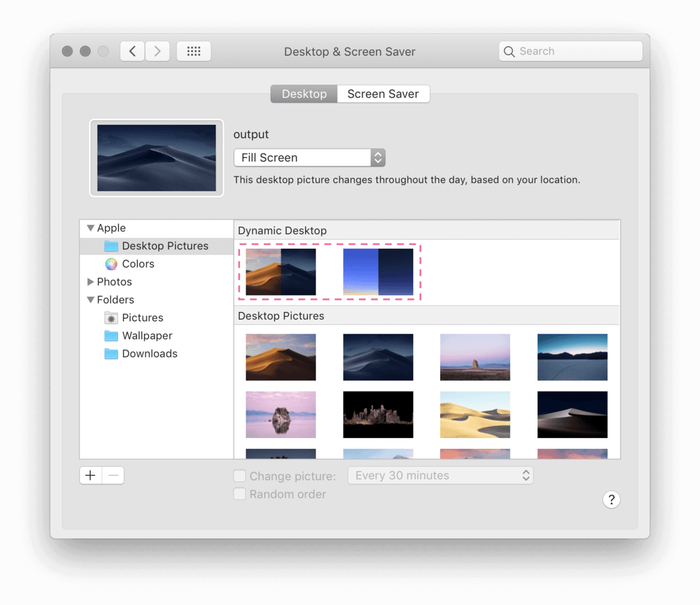Select the Desktop tab
The height and width of the screenshot is (605, 700).
(x=304, y=94)
